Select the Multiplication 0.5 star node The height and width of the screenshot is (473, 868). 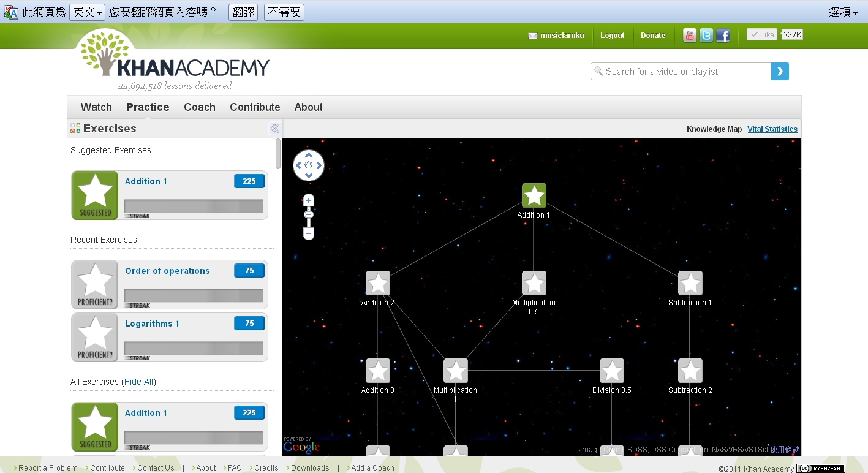click(x=534, y=283)
